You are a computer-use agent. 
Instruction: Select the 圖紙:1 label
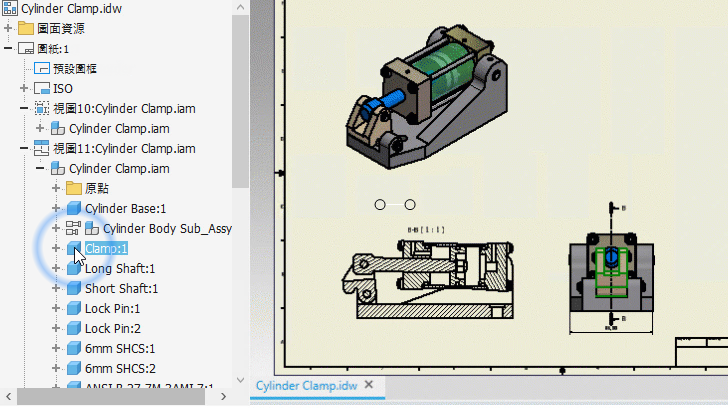click(53, 49)
